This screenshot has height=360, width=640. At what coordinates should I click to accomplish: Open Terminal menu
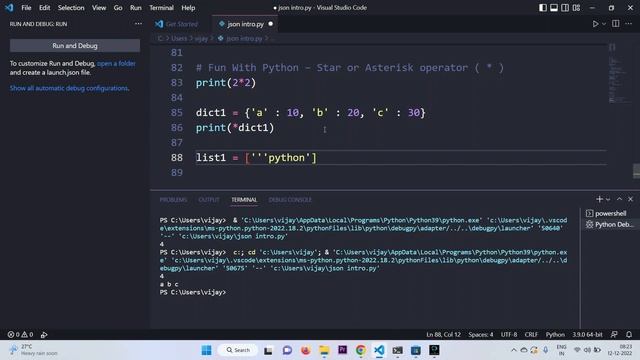[161, 8]
